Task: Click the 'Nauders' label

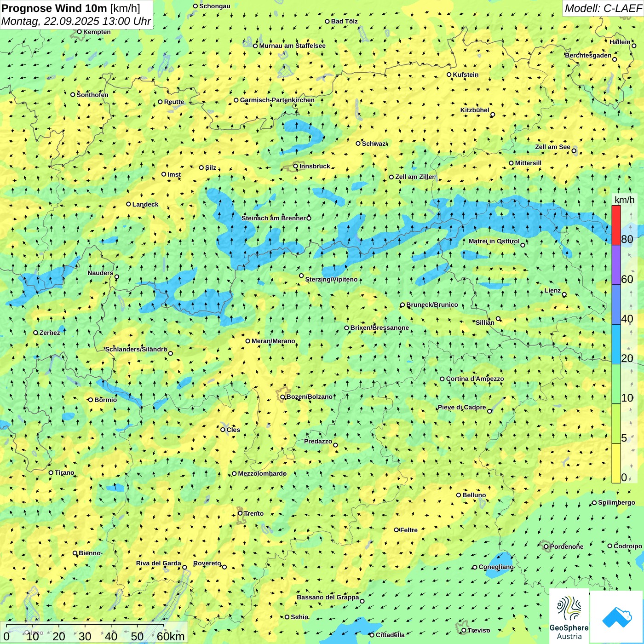Action: [100, 273]
